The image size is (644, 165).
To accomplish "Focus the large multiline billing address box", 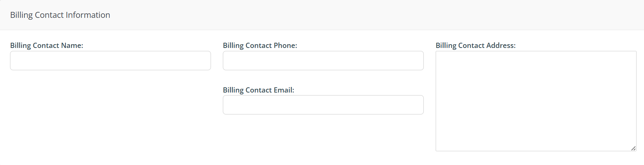I will (x=536, y=101).
